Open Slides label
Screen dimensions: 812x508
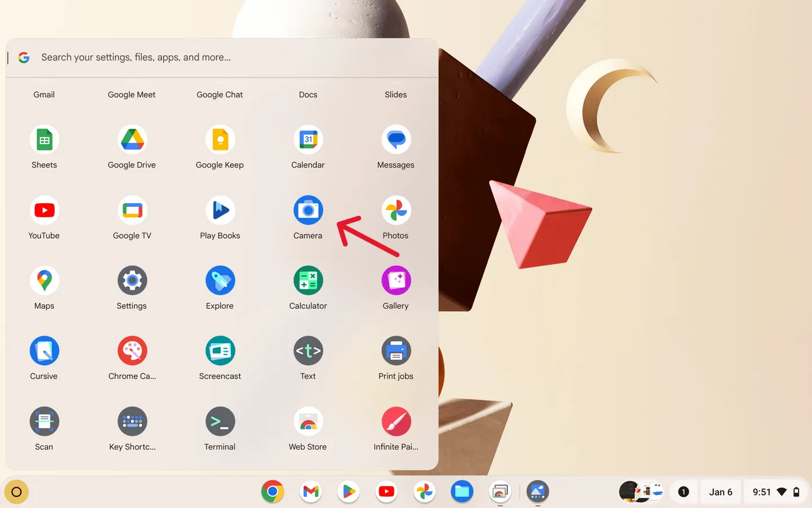tap(396, 95)
